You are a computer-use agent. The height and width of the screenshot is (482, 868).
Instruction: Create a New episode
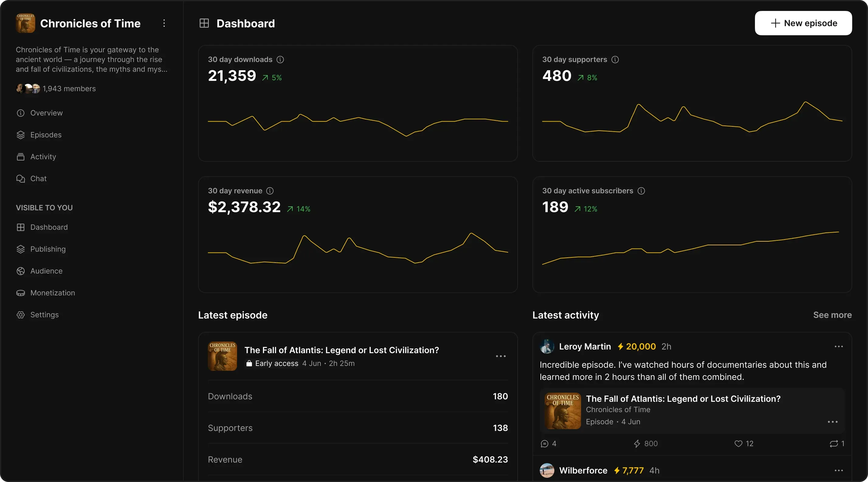803,23
